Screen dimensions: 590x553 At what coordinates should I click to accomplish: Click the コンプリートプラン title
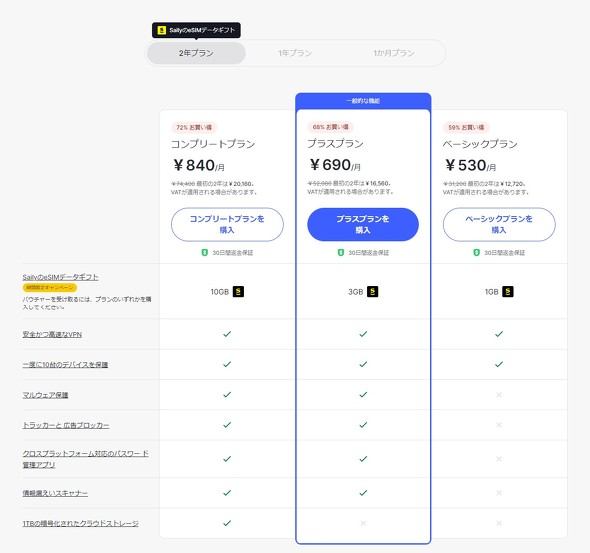(213, 144)
